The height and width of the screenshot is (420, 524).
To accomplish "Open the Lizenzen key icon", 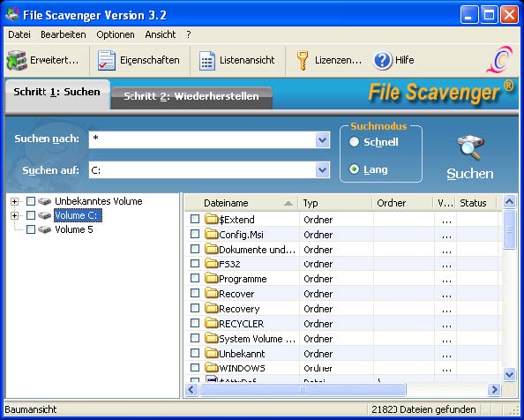I will [x=303, y=61].
